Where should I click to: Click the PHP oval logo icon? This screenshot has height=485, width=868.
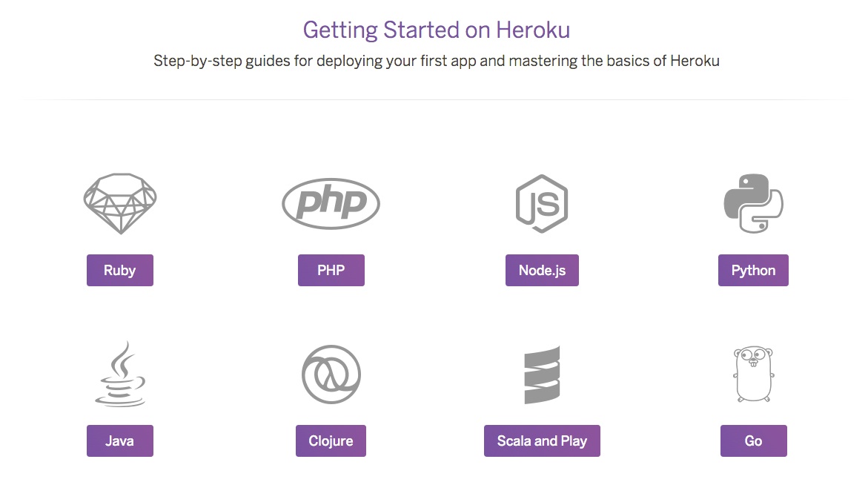[331, 203]
